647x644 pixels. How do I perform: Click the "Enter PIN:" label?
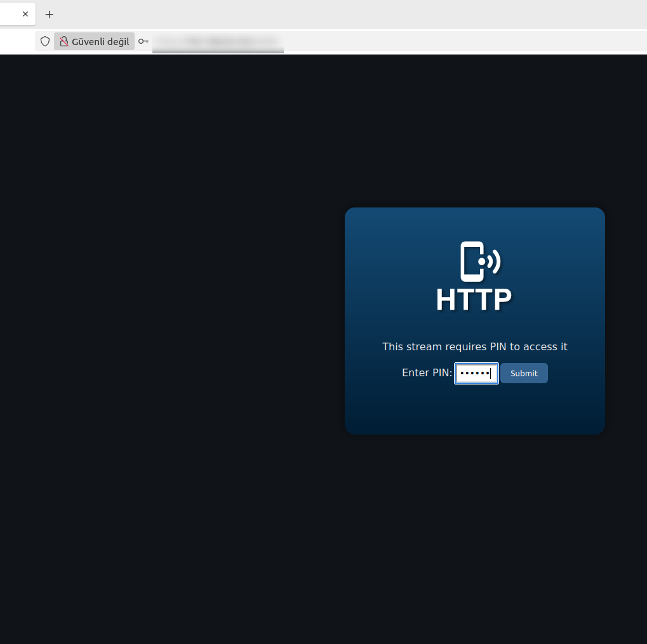point(427,373)
